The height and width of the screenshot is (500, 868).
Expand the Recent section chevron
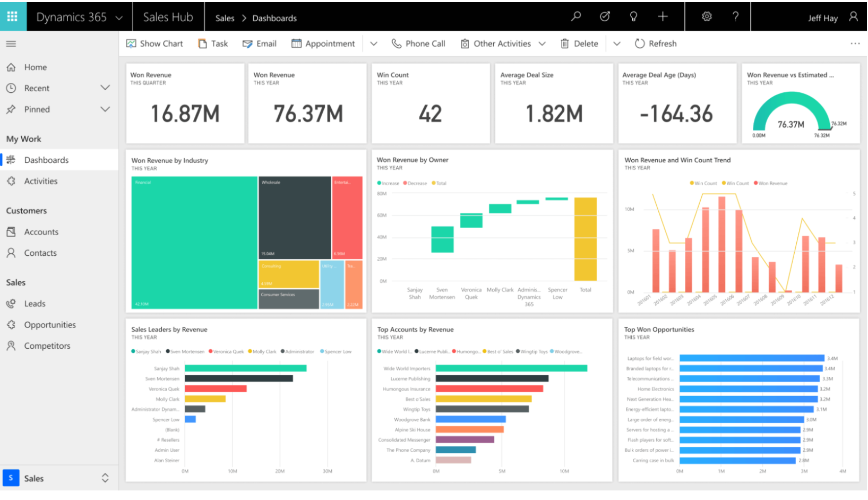pos(105,88)
